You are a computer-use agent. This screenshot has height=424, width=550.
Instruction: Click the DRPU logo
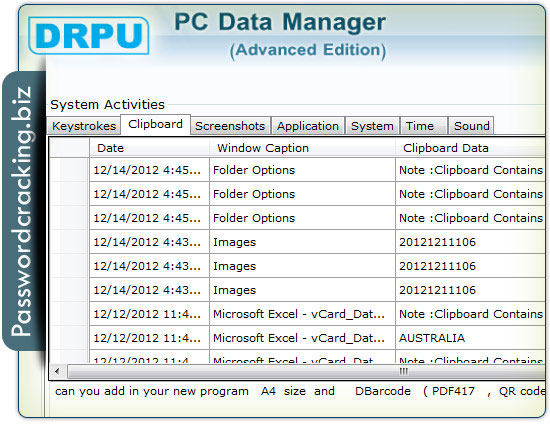click(89, 35)
